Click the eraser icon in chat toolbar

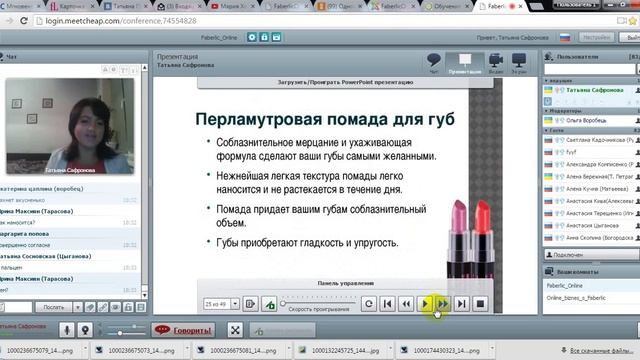(90, 307)
